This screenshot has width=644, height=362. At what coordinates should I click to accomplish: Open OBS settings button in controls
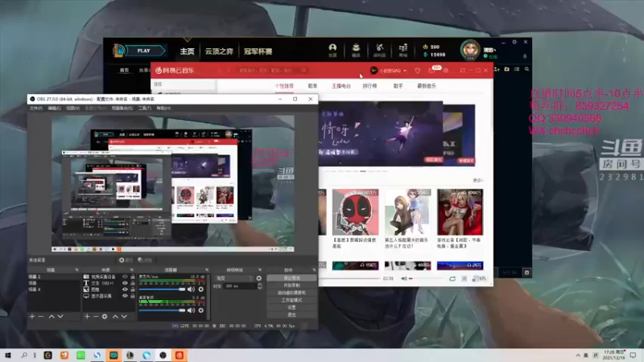click(x=291, y=307)
